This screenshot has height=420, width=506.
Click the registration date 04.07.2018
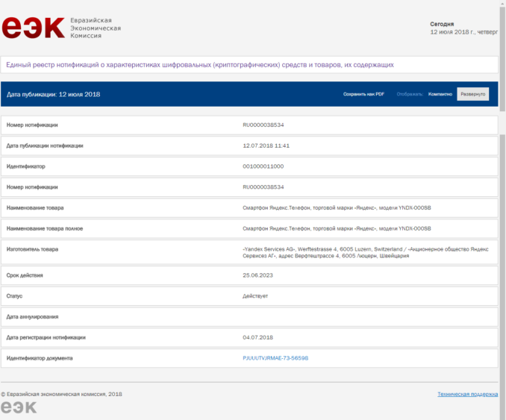tap(257, 337)
